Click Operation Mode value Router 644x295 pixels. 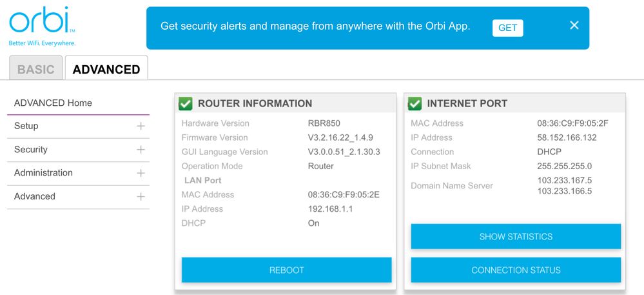(x=321, y=167)
